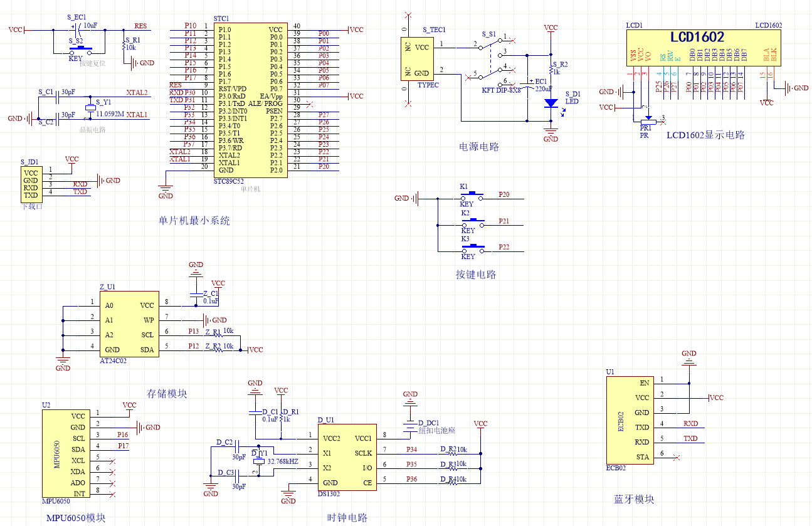Image resolution: width=812 pixels, height=526 pixels.
Task: Select the TYPEC connector S_TEC1
Action: click(416, 59)
